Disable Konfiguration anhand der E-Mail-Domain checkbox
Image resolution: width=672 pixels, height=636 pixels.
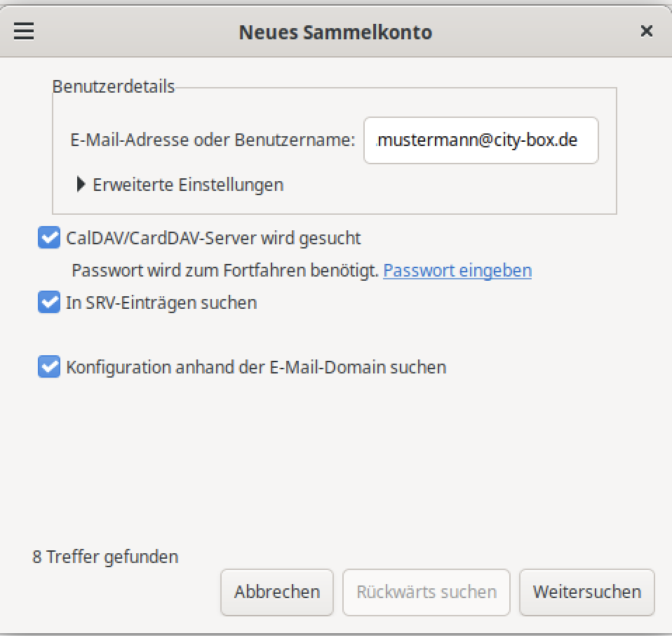click(48, 367)
